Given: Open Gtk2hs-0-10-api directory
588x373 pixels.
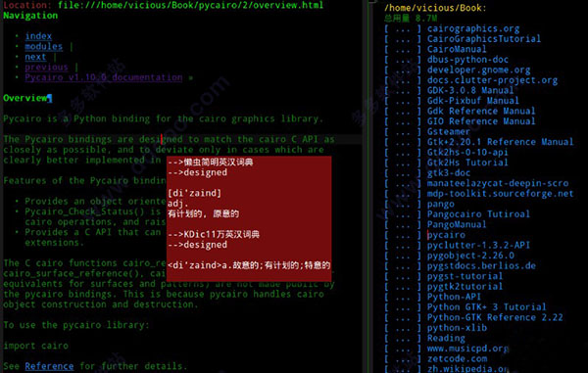Looking at the screenshot, I should click(x=467, y=153).
